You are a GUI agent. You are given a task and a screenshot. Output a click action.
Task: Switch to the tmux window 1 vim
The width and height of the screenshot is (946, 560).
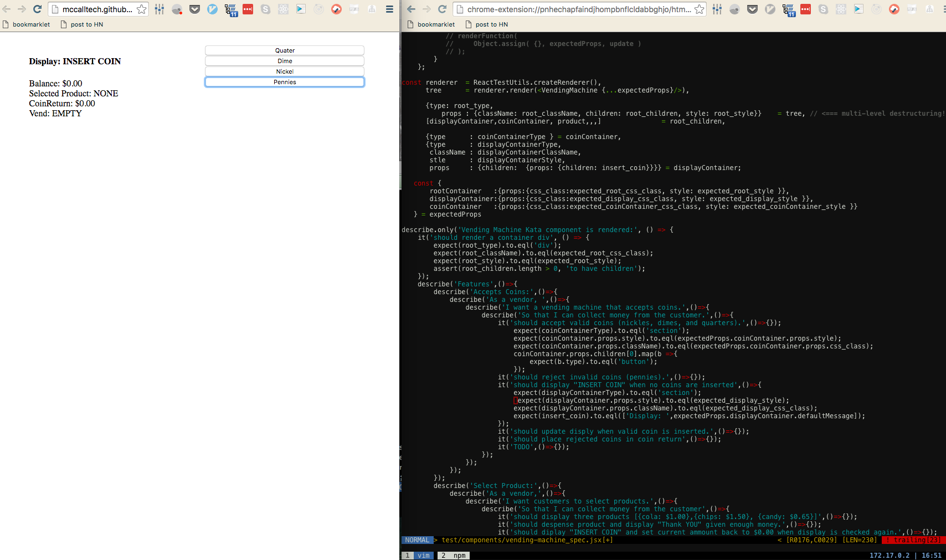[x=418, y=555]
